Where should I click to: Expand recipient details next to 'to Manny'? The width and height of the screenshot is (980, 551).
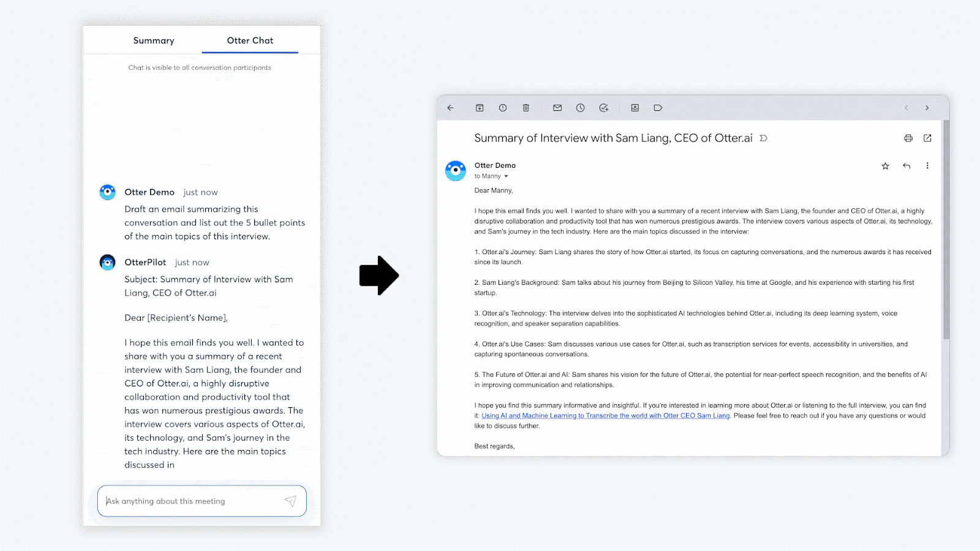pyautogui.click(x=506, y=176)
